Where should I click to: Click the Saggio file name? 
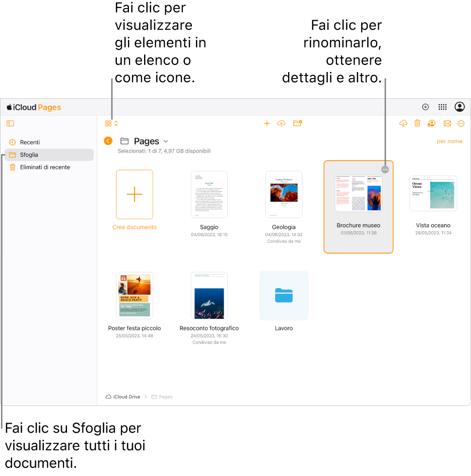209,227
